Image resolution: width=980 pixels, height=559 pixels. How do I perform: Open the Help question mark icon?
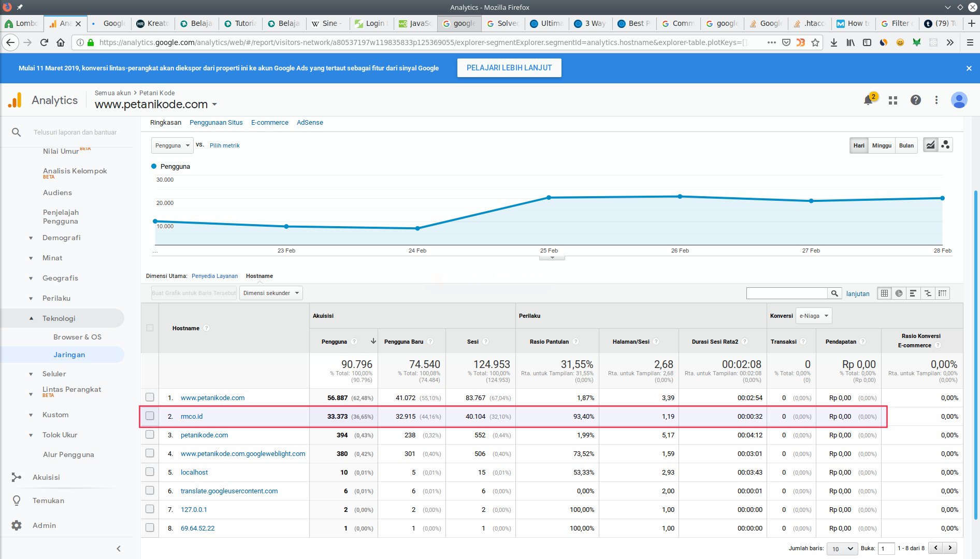916,100
